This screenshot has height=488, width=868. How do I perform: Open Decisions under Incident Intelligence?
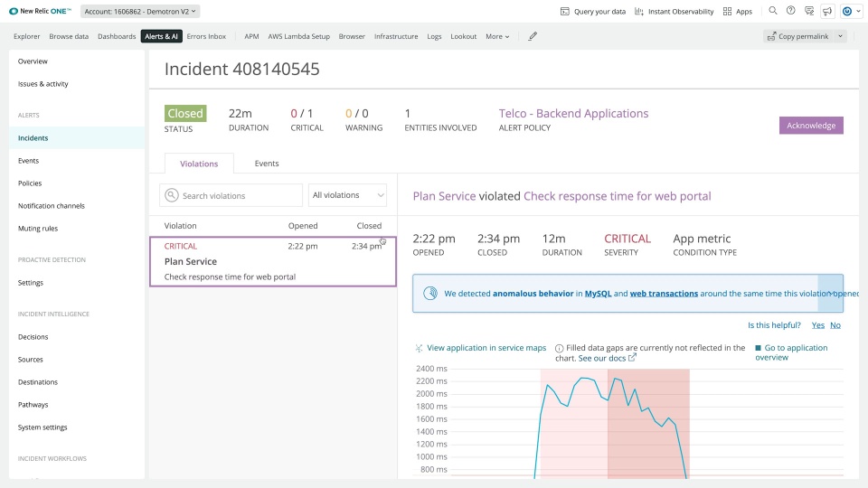pos(33,337)
